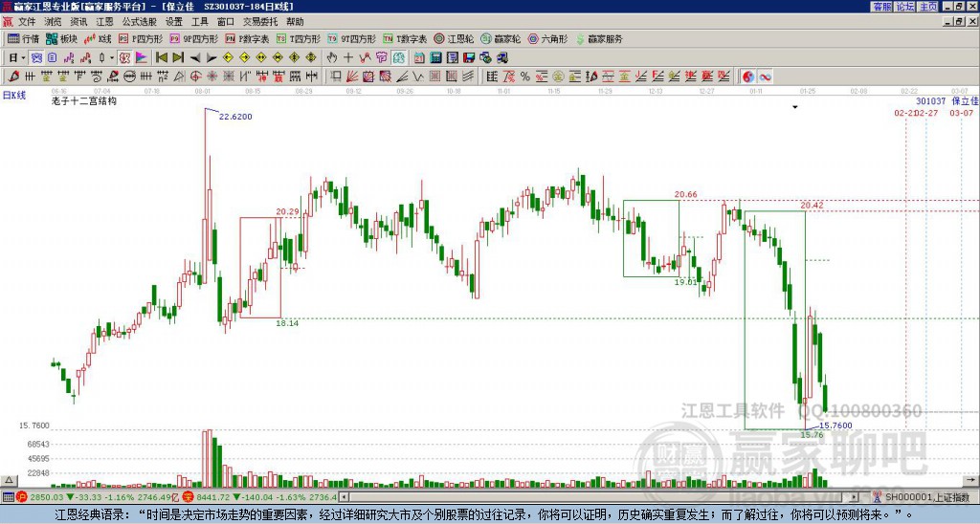Select the circled crosshair target tool

(195, 76)
